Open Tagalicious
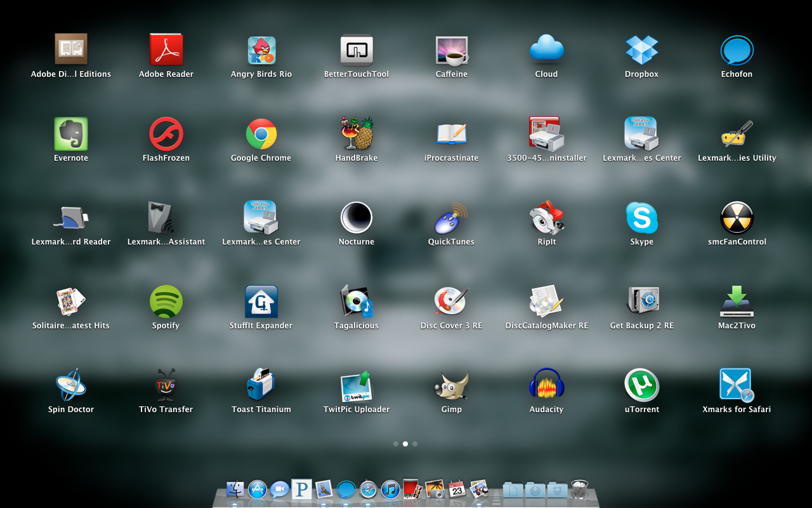The width and height of the screenshot is (812, 508). (x=357, y=301)
